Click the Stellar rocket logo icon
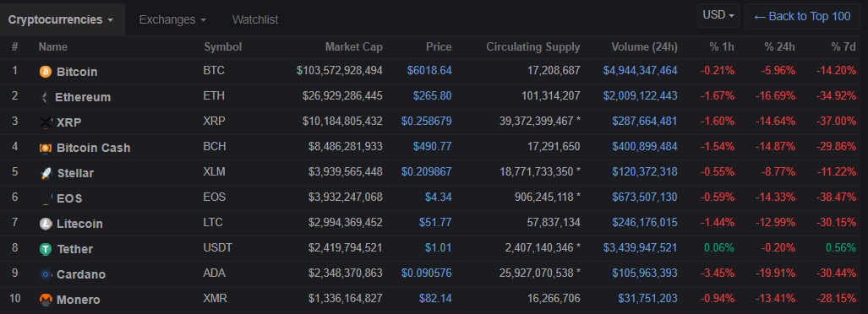Image resolution: width=868 pixels, height=314 pixels. (46, 174)
